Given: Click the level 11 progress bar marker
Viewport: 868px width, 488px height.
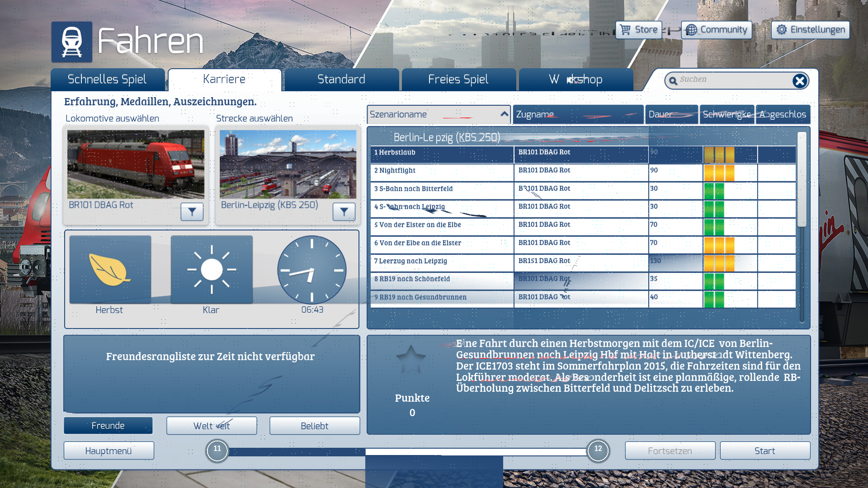Looking at the screenshot, I should (217, 450).
